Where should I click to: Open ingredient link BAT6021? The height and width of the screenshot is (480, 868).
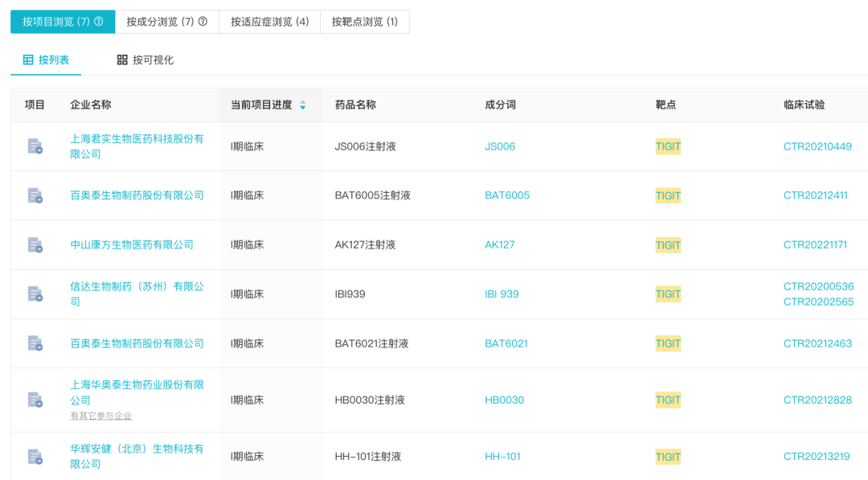pos(506,343)
